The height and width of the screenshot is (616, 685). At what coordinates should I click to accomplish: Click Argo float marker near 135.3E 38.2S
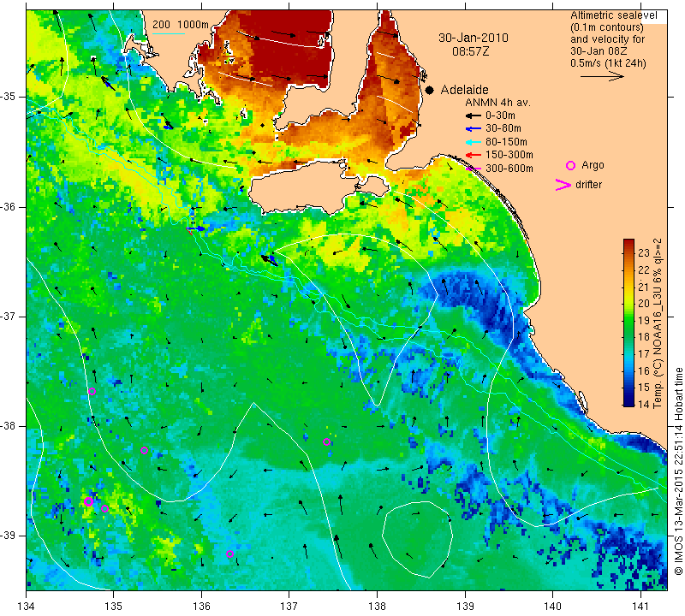144,451
